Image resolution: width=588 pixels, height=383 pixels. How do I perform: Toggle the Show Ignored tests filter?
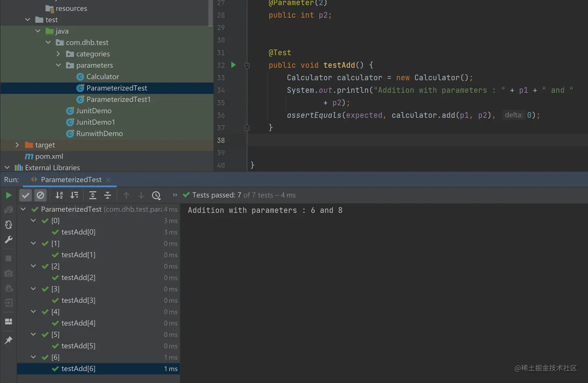click(40, 195)
